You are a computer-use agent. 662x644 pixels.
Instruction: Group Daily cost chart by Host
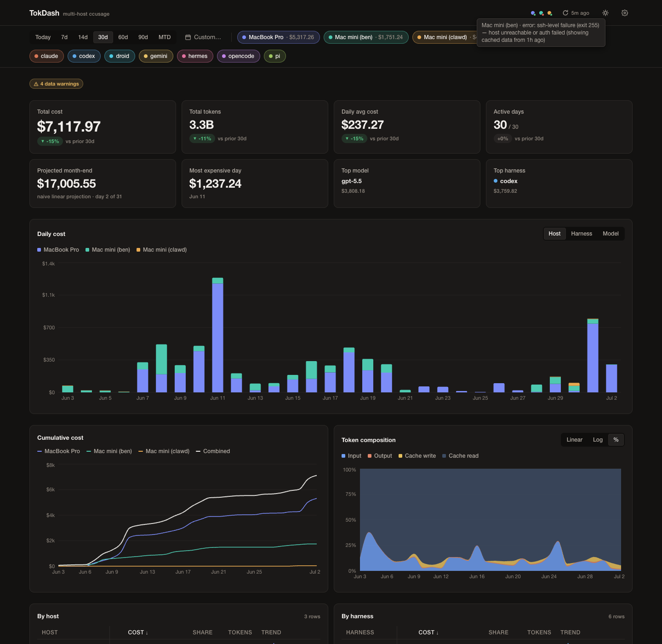(x=554, y=234)
